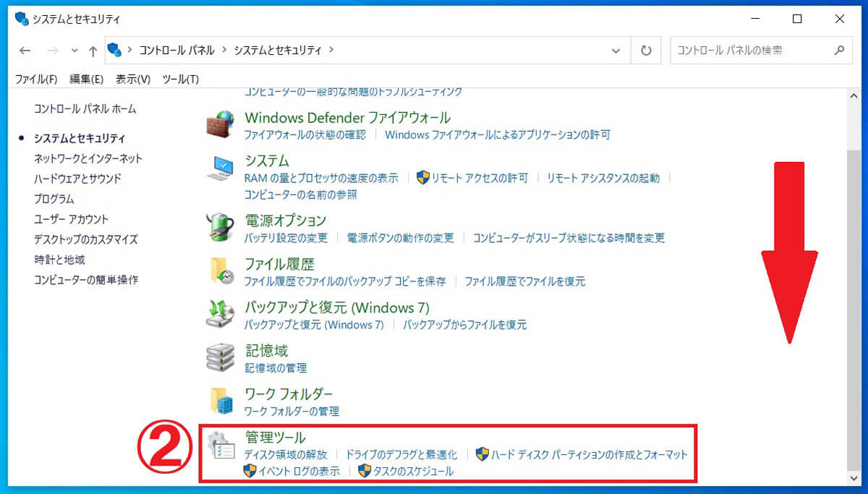Click Windows ファイアウォールによるアプリケーションの許可 link
Viewport: 868px width, 494px height.
498,135
